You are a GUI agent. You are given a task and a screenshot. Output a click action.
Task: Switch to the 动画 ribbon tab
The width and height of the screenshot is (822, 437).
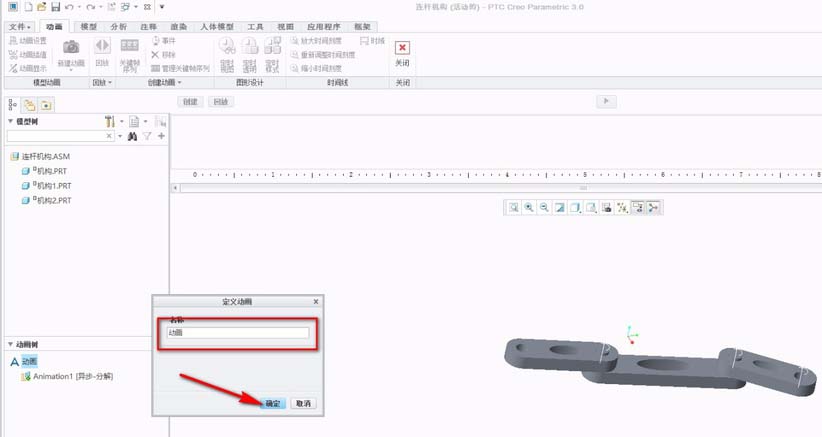[54, 26]
